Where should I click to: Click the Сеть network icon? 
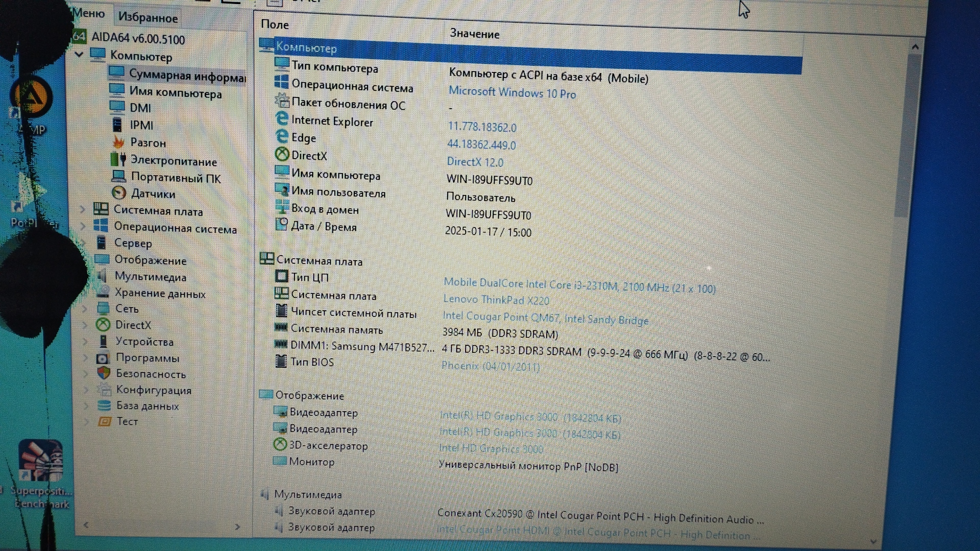pyautogui.click(x=103, y=308)
